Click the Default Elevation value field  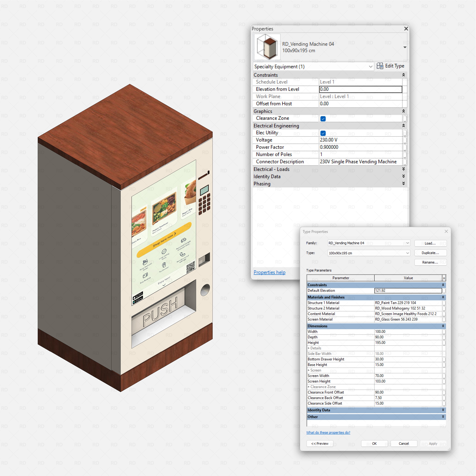(x=408, y=291)
